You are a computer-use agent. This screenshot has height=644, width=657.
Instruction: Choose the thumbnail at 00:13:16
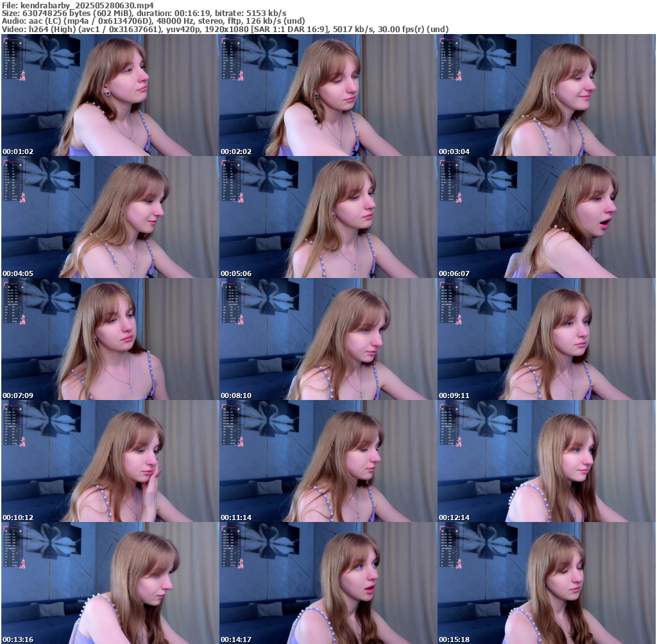[x=110, y=583]
